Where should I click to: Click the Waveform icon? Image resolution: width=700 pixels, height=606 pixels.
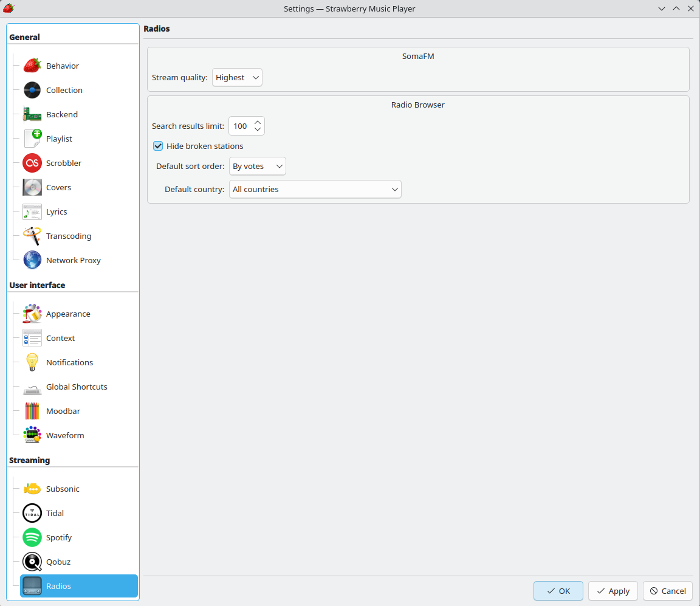tap(32, 435)
